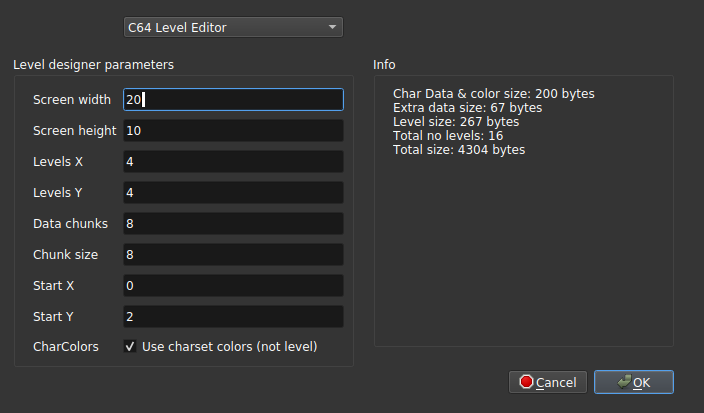
Task: Click the 'Total size: 4304 bytes' text
Action: point(459,150)
